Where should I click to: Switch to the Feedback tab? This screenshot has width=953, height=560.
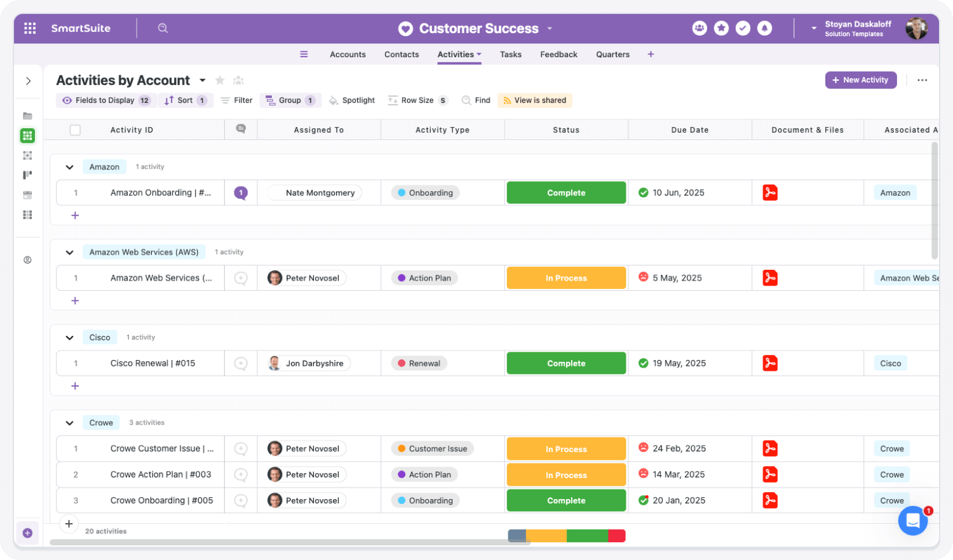559,55
